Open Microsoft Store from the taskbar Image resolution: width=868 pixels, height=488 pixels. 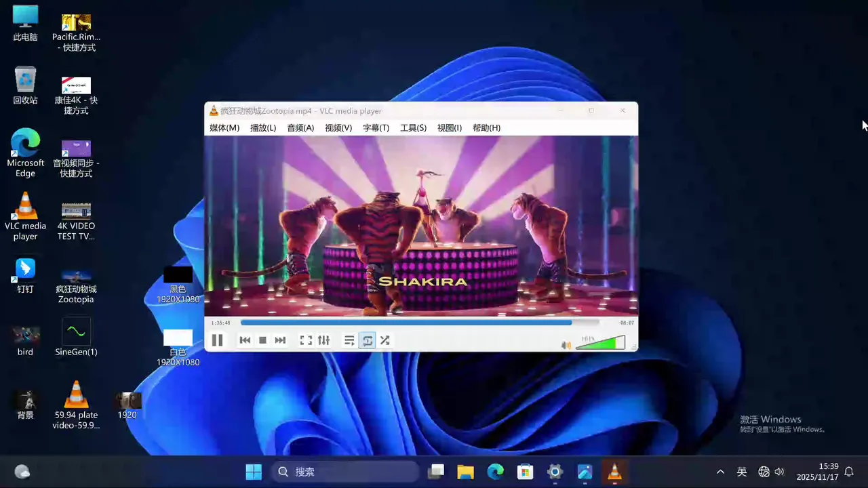pos(525,472)
